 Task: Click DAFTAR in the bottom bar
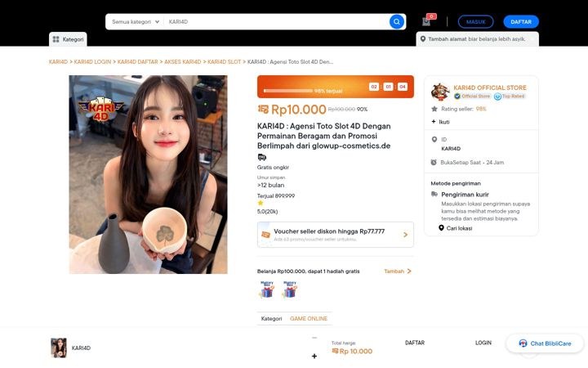point(415,343)
